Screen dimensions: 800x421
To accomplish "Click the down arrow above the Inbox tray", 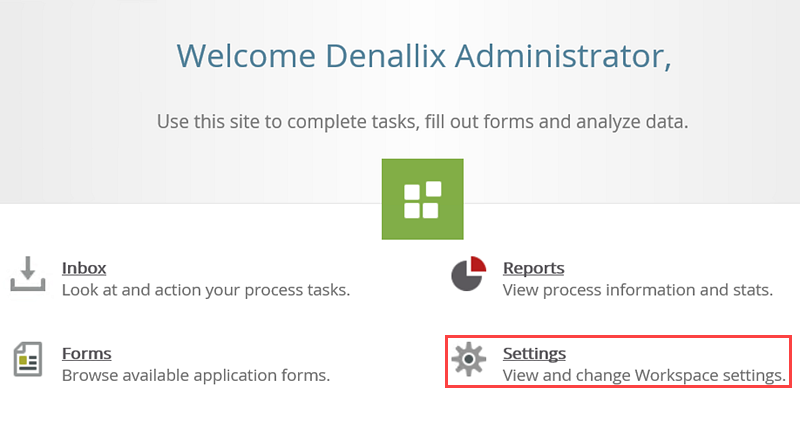I will 28,266.
